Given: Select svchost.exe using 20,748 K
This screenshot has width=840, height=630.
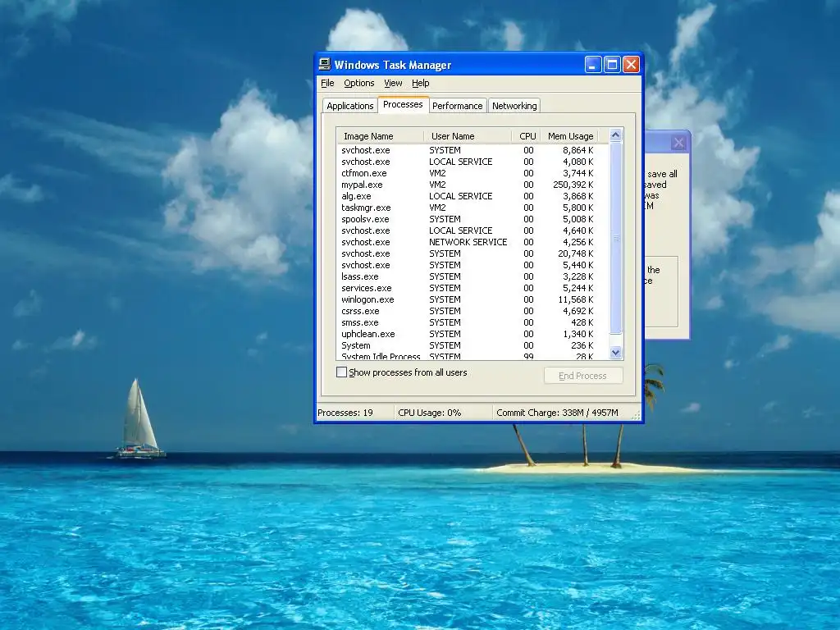Looking at the screenshot, I should coord(473,253).
